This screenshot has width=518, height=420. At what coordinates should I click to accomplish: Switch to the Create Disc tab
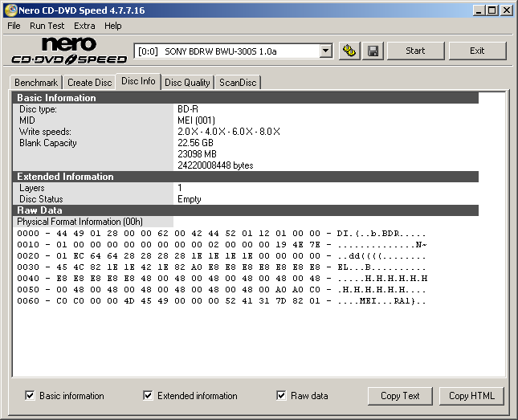[x=89, y=82]
